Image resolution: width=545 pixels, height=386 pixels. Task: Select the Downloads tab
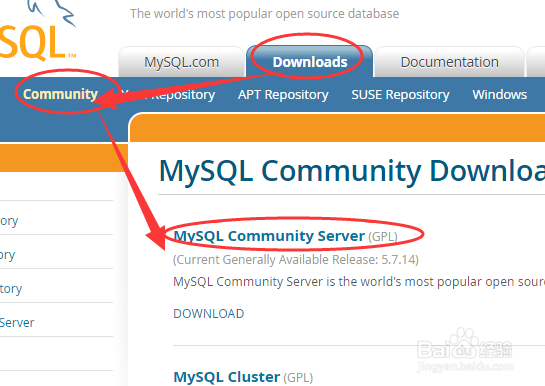310,62
